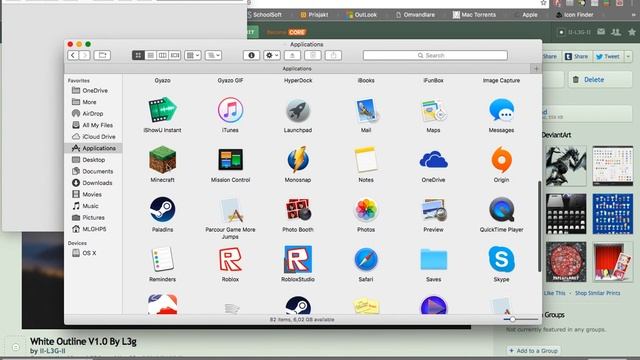640x360 pixels.
Task: Open the Icon Finder bookmark
Action: (x=574, y=15)
